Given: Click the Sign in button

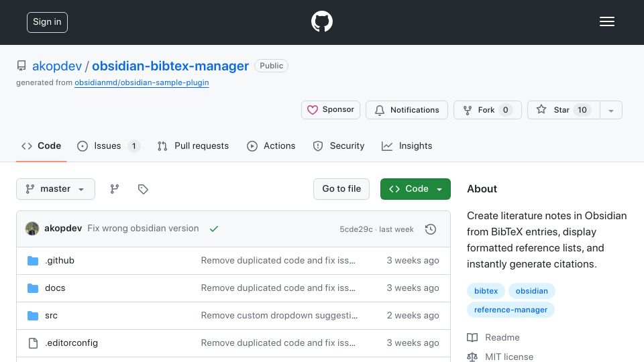Looking at the screenshot, I should click(x=47, y=22).
